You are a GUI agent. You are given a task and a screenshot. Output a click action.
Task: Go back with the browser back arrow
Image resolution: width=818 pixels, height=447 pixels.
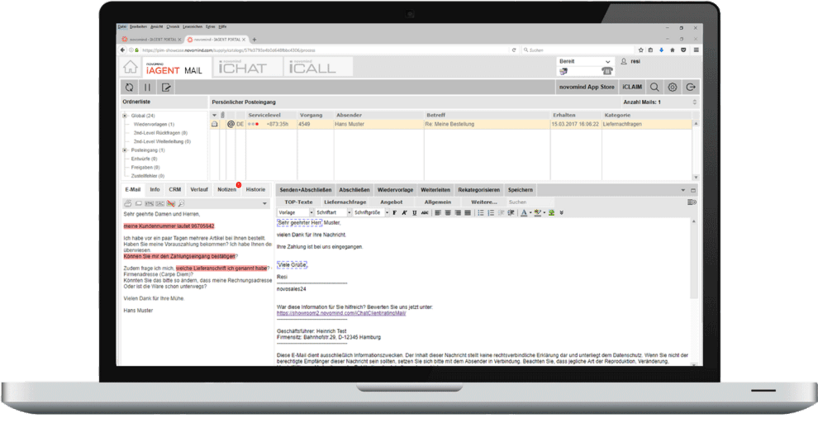click(x=123, y=50)
